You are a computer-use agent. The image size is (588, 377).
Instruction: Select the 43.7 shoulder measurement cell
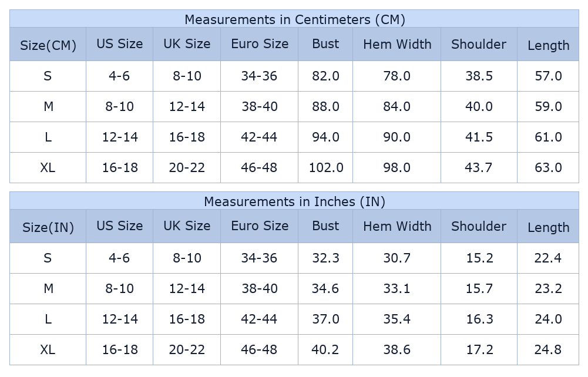click(479, 167)
